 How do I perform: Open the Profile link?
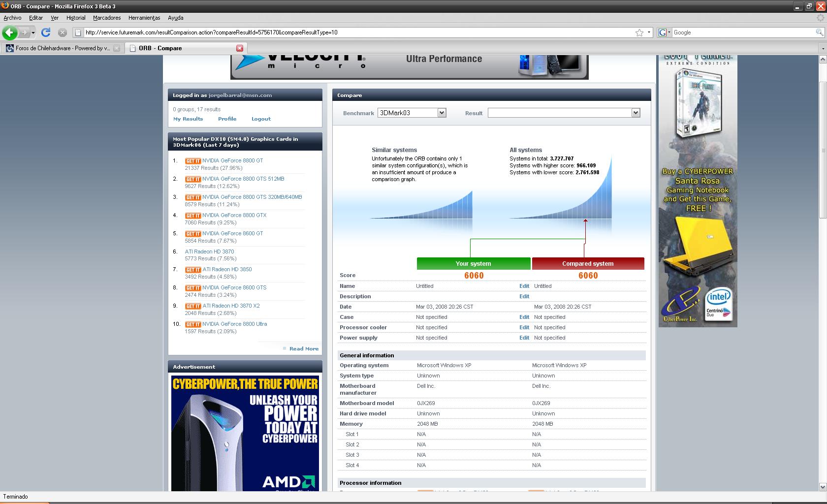coord(227,119)
